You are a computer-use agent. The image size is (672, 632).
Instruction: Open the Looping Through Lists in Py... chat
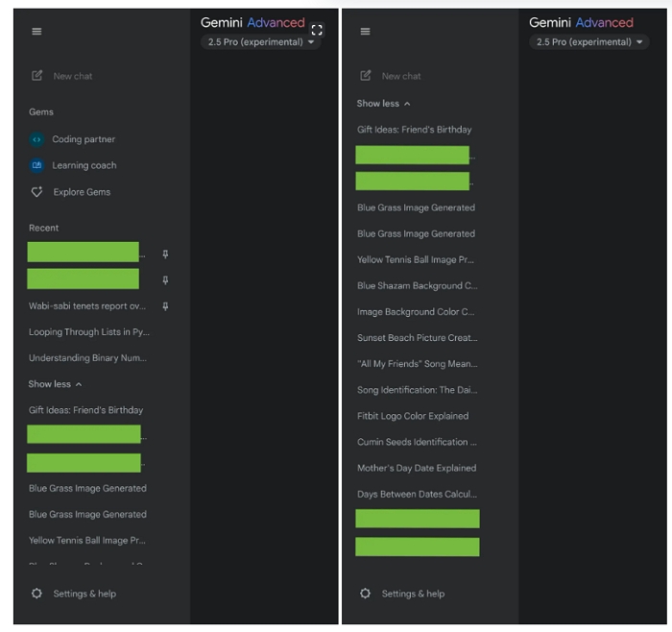click(89, 332)
